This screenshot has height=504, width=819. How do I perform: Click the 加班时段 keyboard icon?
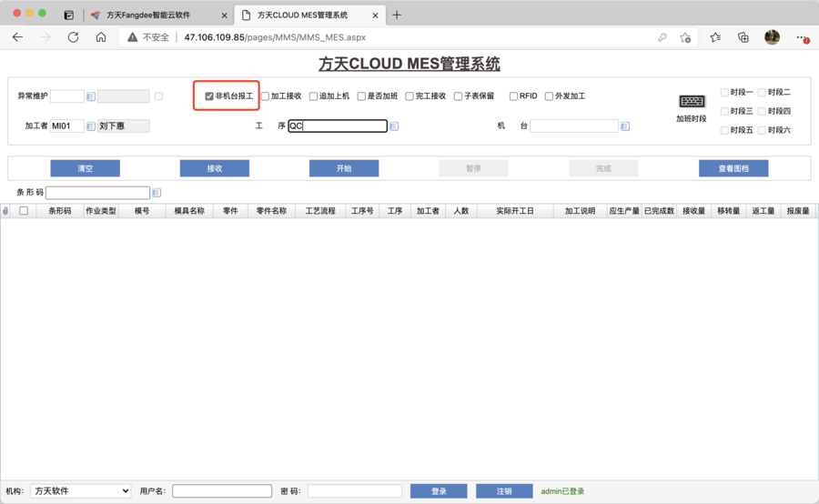(x=692, y=102)
